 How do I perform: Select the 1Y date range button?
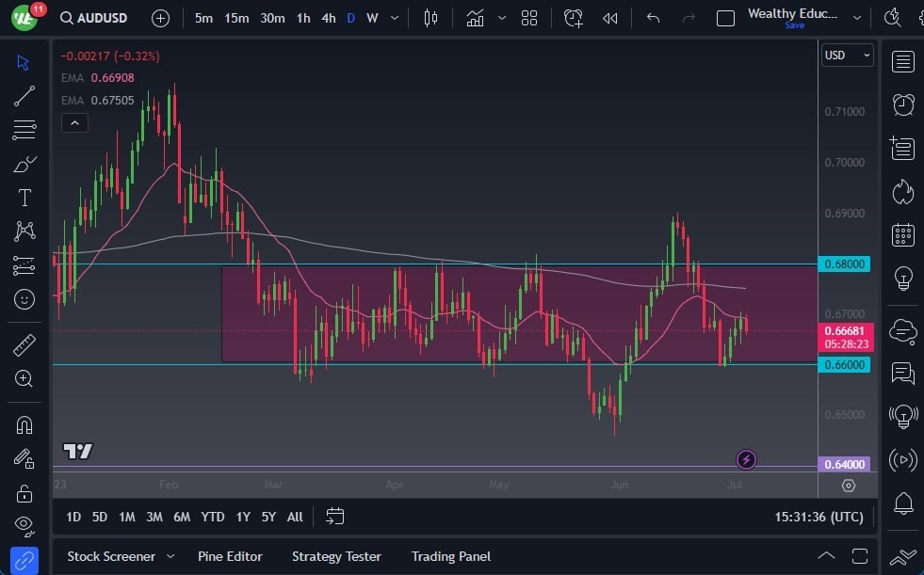[242, 517]
